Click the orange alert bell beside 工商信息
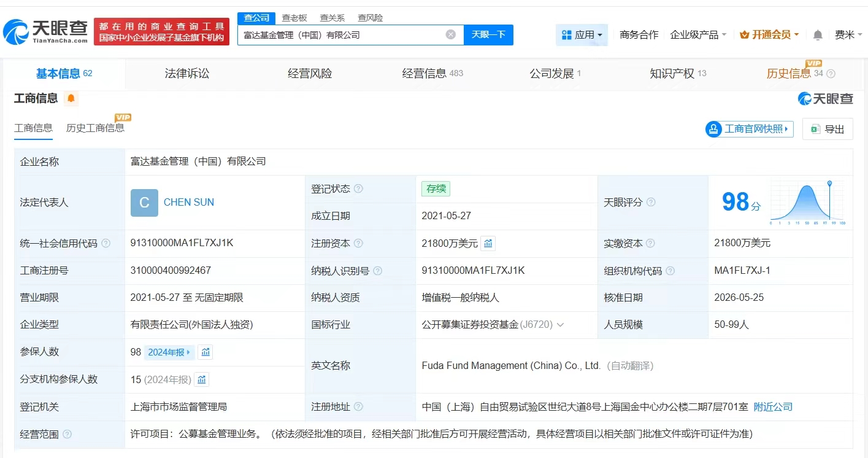Screen dimensions: 868x458 coord(71,98)
